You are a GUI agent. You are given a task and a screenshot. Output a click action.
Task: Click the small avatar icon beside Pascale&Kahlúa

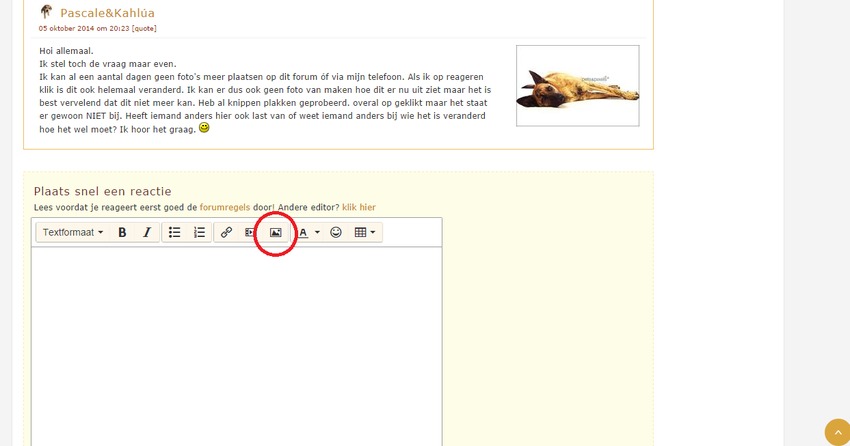[46, 12]
